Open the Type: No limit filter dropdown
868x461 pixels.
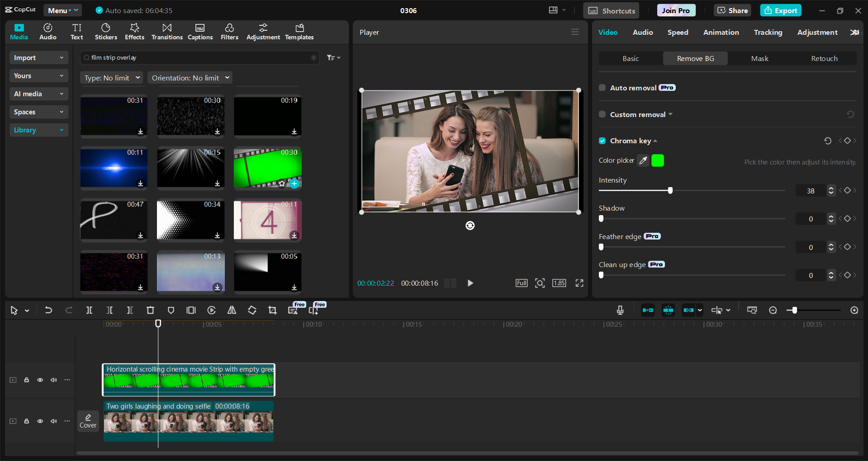click(x=111, y=78)
